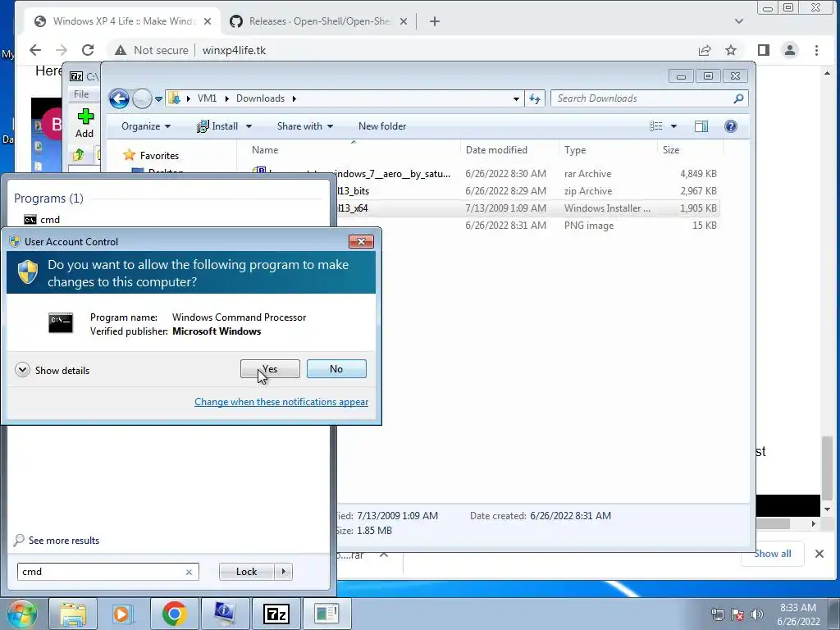Viewport: 840px width, 630px height.
Task: Click See more results in Start menu
Action: click(x=57, y=540)
